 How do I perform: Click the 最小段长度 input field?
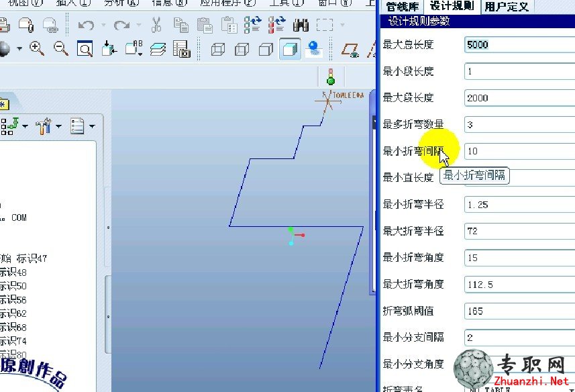(519, 71)
